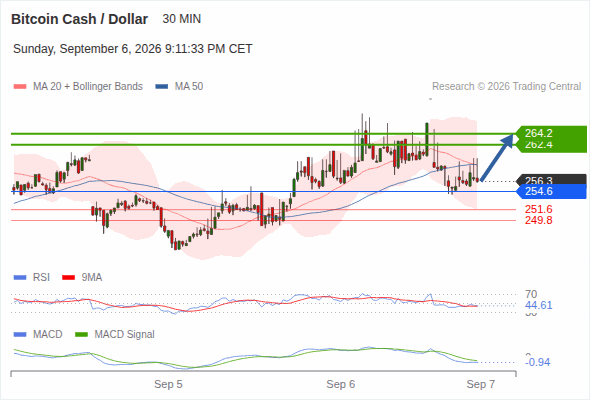
Task: Click the 'Sep 5' time axis label
Action: coord(168,385)
